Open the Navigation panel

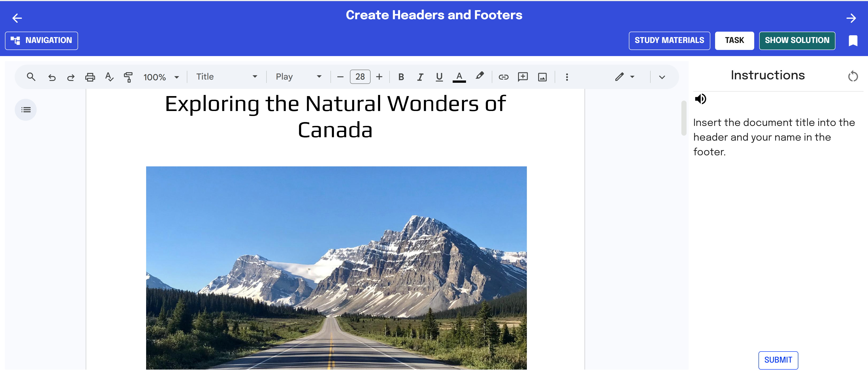pyautogui.click(x=41, y=41)
